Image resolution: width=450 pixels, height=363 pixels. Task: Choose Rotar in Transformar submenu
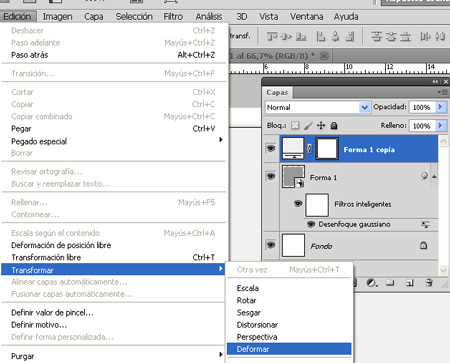[x=289, y=300]
